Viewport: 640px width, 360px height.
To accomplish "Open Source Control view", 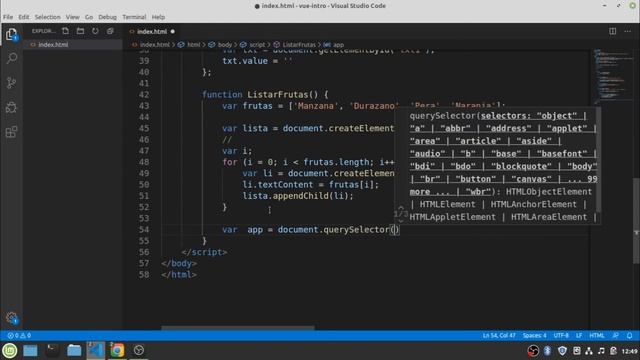I will (x=11, y=83).
